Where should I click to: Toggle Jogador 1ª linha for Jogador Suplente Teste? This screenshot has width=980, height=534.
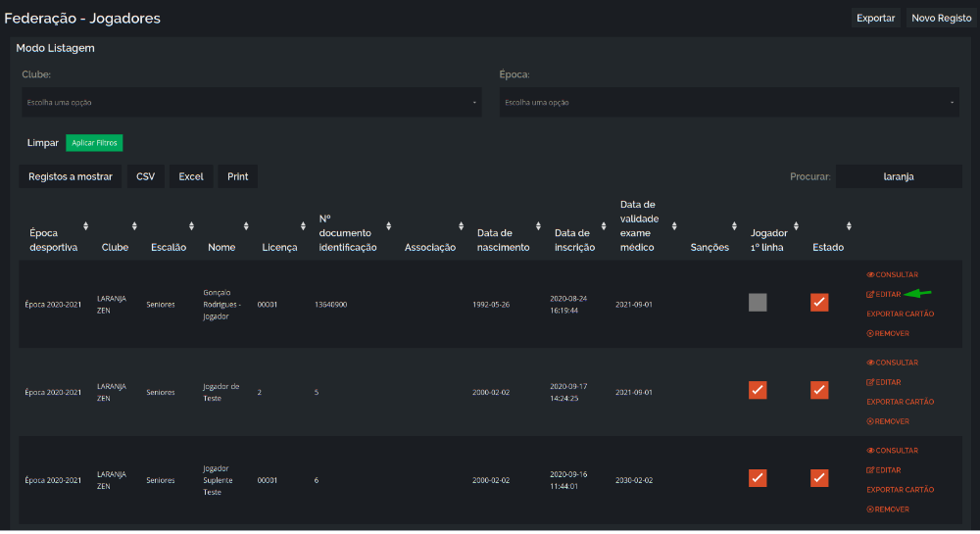click(758, 478)
